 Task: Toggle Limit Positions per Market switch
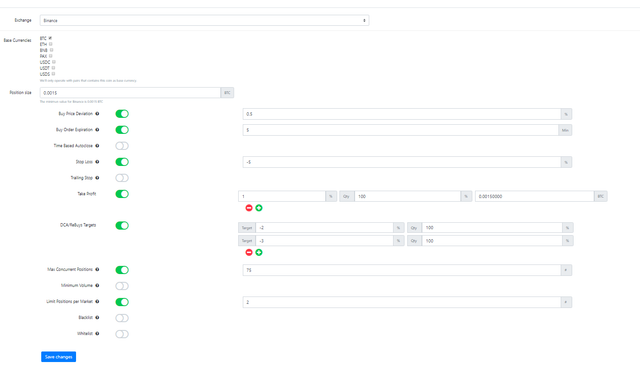tap(122, 302)
